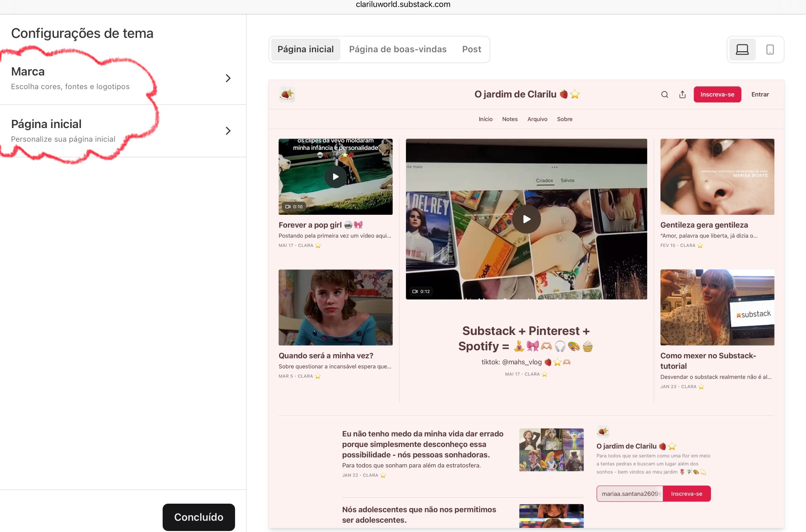Expand the Página inicial settings chevron

click(228, 131)
